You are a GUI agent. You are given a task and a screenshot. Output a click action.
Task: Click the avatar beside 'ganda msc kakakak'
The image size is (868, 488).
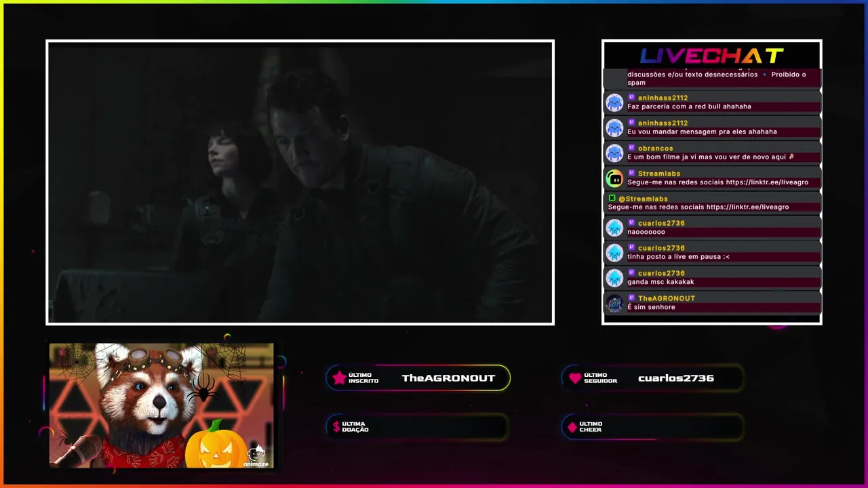pos(614,278)
